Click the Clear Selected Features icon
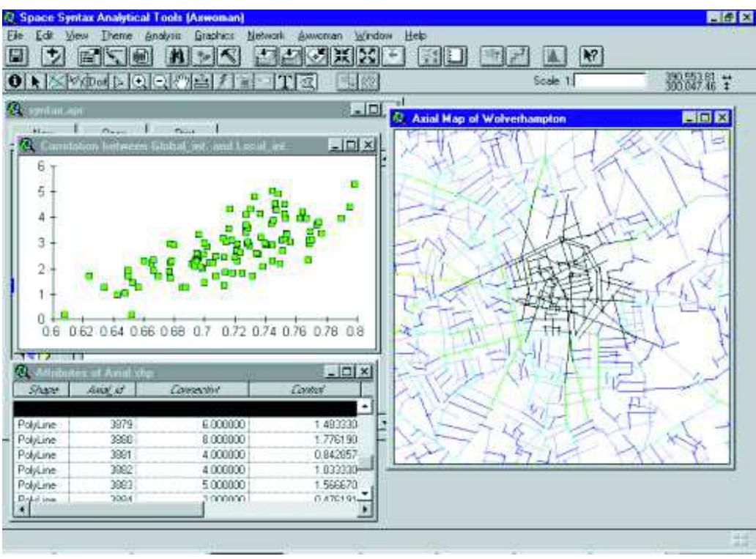 tap(456, 57)
